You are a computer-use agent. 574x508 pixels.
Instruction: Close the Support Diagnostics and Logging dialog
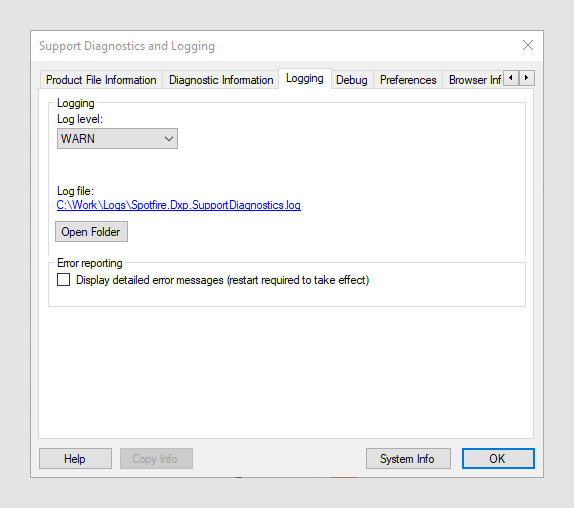coord(528,45)
